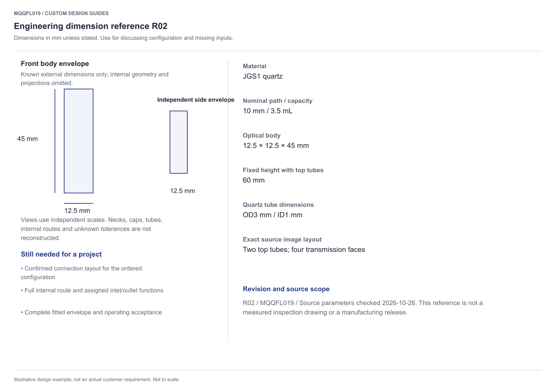The height and width of the screenshot is (392, 555).
Task: Click the 'Material' field label
Action: pos(255,66)
